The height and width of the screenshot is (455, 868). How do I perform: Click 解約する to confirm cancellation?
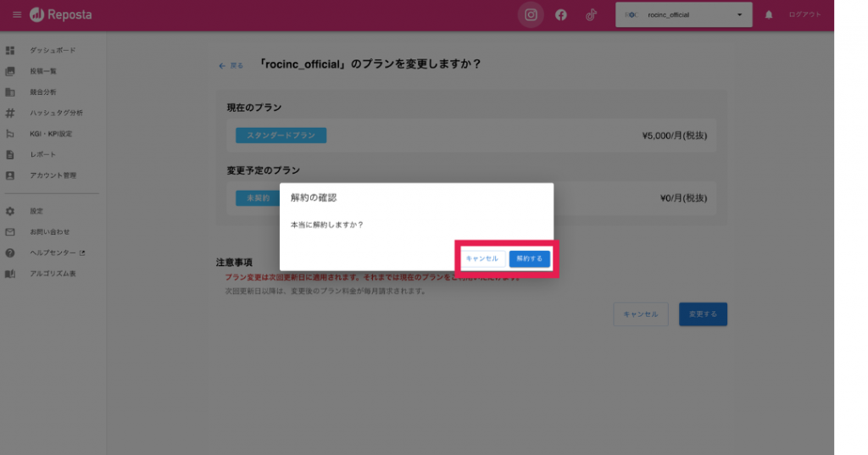(x=530, y=258)
